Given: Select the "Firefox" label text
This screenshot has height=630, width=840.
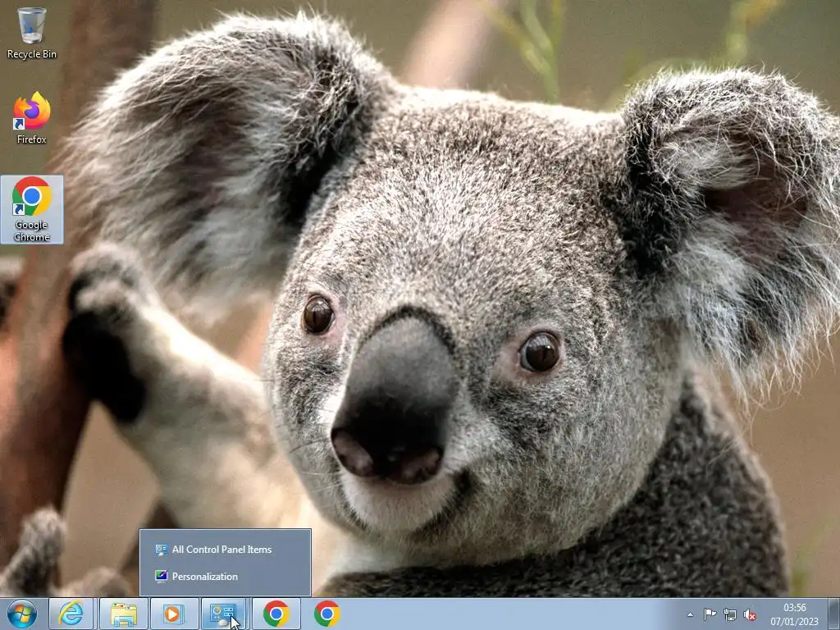Looking at the screenshot, I should pos(32,139).
